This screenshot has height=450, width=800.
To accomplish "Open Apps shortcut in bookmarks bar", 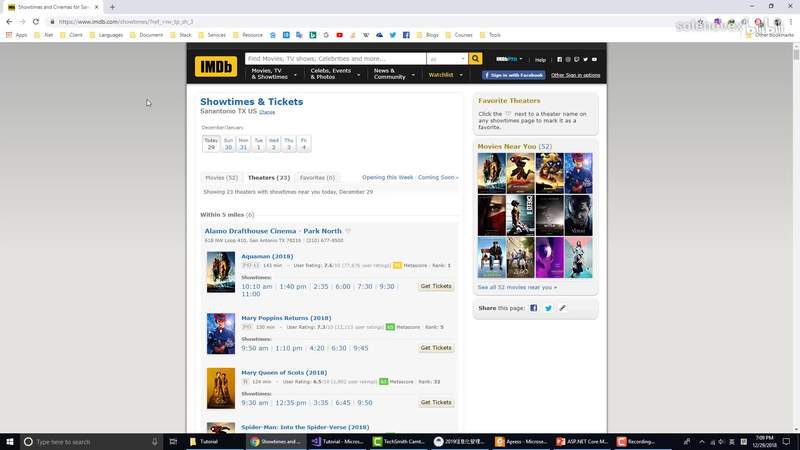I will (16, 35).
